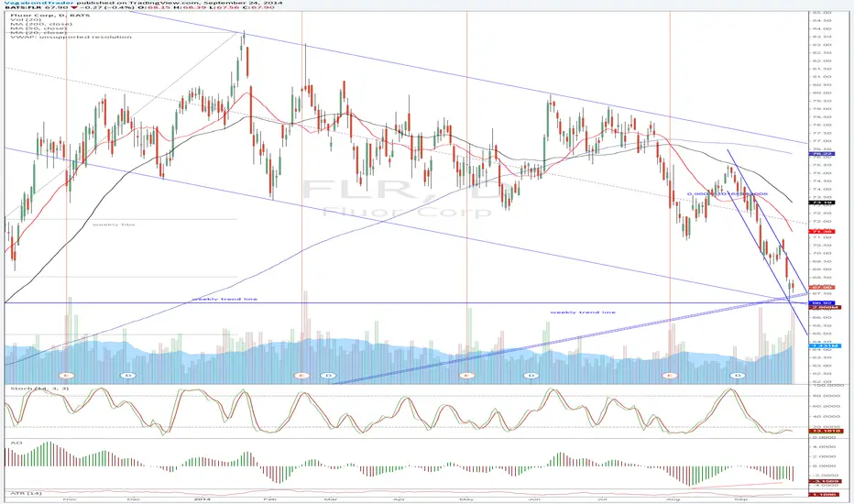Click the '2014' label on the time axis

tap(203, 499)
